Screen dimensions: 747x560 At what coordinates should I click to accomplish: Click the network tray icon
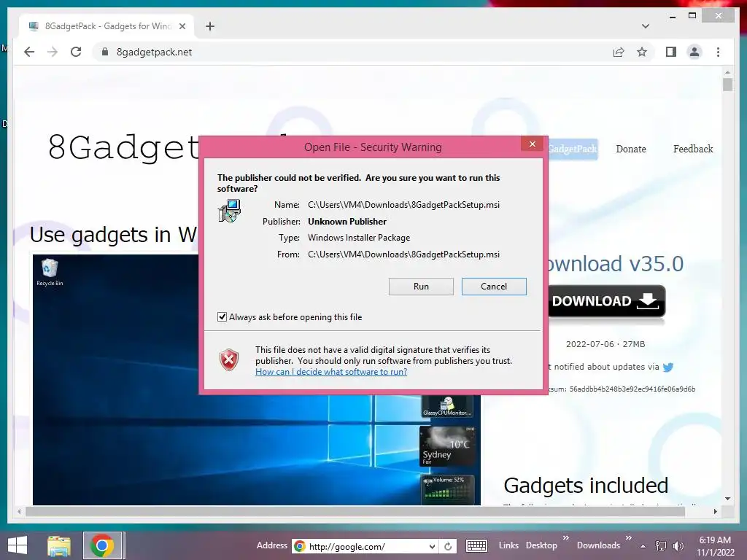[661, 546]
